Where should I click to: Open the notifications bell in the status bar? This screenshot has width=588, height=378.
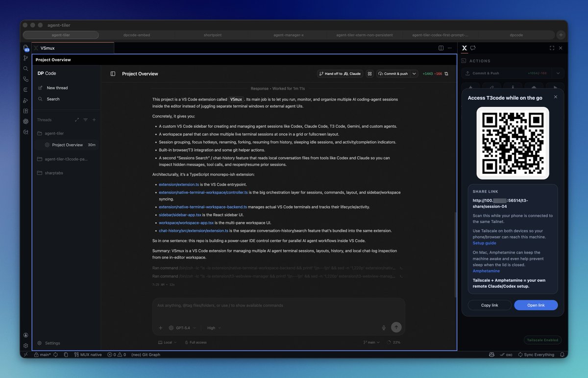[562, 354]
